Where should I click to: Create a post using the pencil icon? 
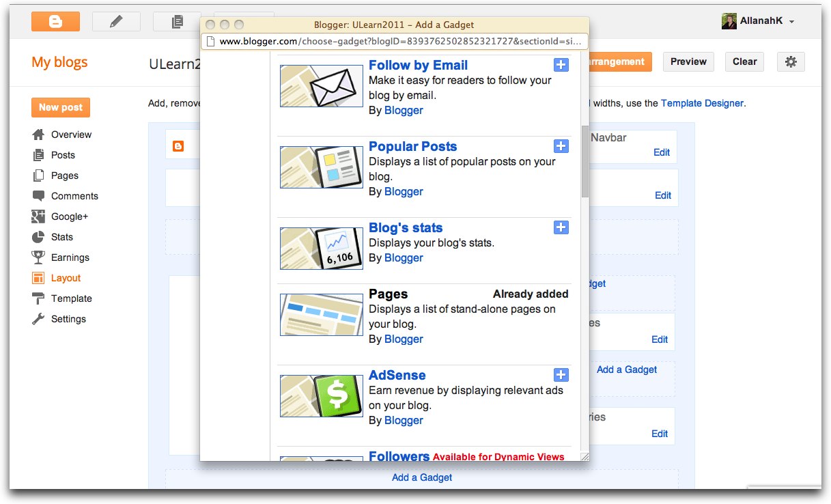coord(116,21)
